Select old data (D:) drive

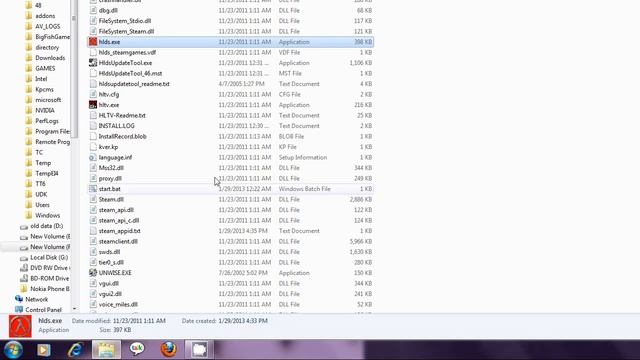47,226
